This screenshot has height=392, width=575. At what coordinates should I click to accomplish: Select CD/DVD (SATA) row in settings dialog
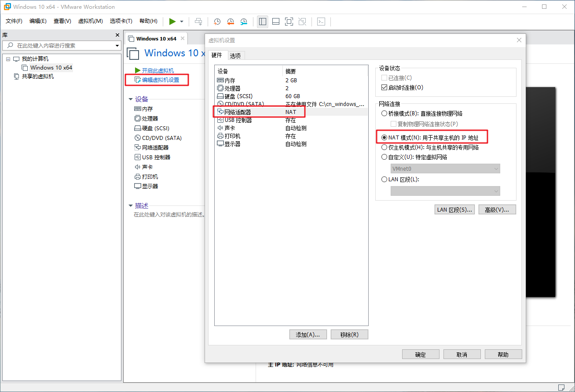pyautogui.click(x=291, y=104)
